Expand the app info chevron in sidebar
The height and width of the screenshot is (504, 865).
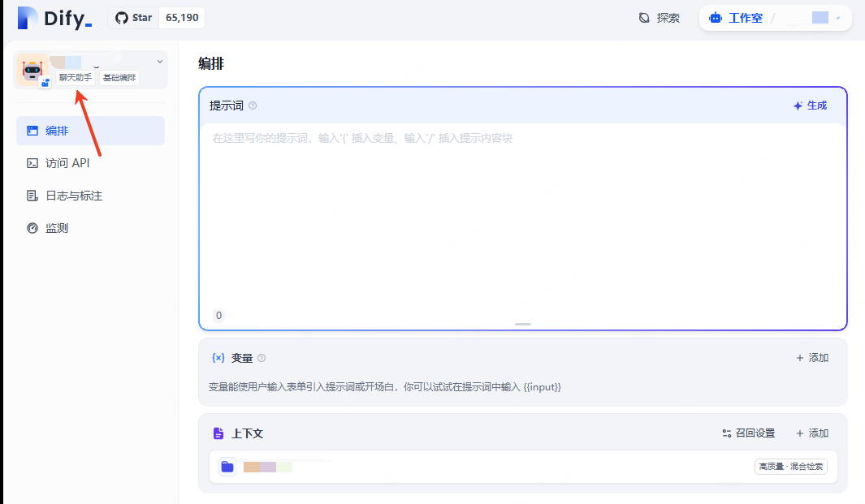pyautogui.click(x=160, y=62)
